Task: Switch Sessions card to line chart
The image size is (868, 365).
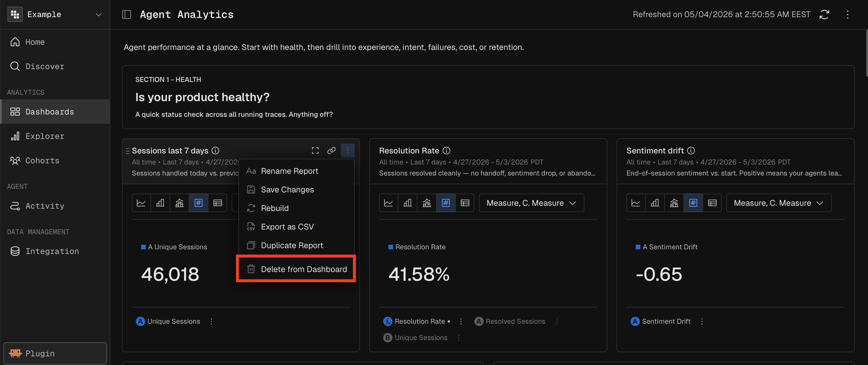Action: click(141, 203)
